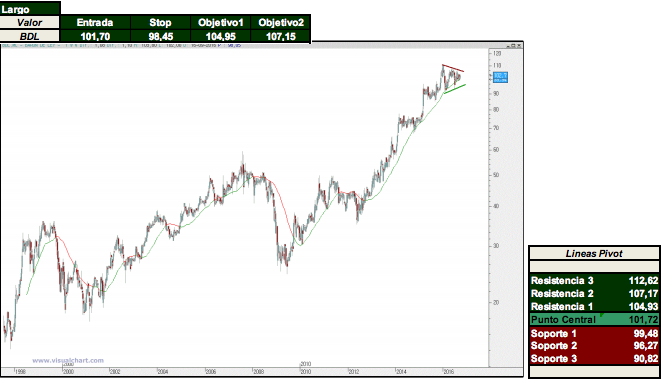Viewport: 663px width, 381px height.
Task: Click the green ascending support trendline
Action: coord(455,89)
